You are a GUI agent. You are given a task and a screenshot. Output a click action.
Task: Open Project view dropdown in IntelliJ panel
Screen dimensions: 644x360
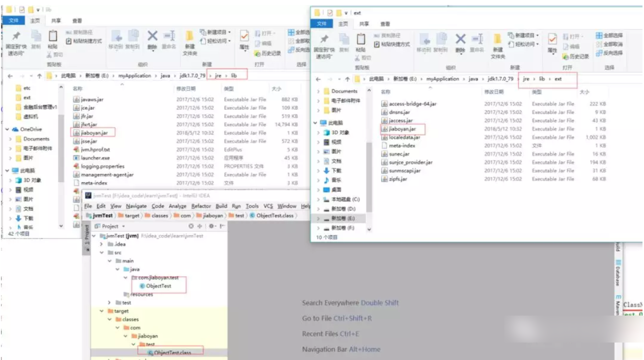coord(122,226)
